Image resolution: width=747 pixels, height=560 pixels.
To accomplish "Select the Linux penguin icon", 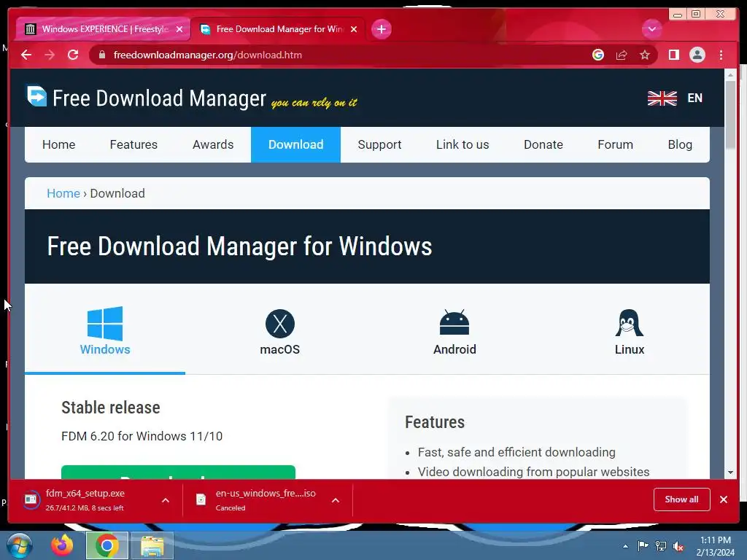I will click(x=629, y=323).
